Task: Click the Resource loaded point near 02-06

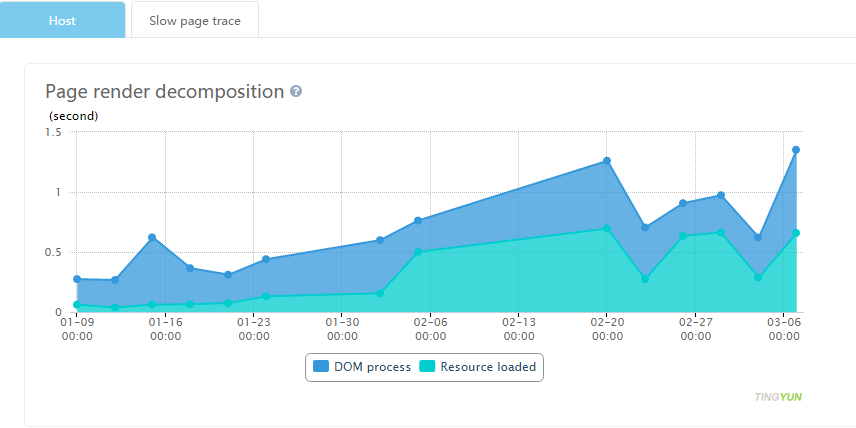Action: click(418, 252)
